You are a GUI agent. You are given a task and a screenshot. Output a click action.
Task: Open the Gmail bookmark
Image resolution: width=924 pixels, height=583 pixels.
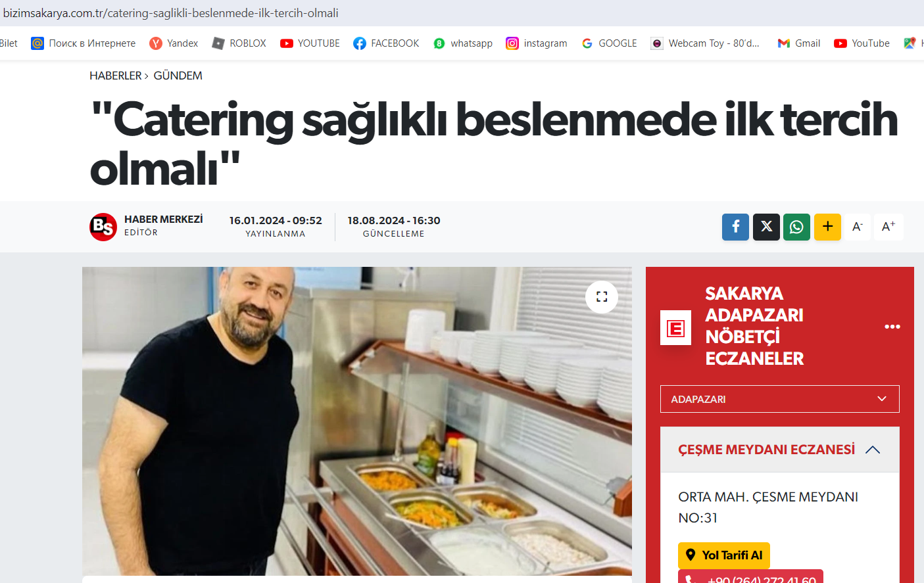(799, 43)
